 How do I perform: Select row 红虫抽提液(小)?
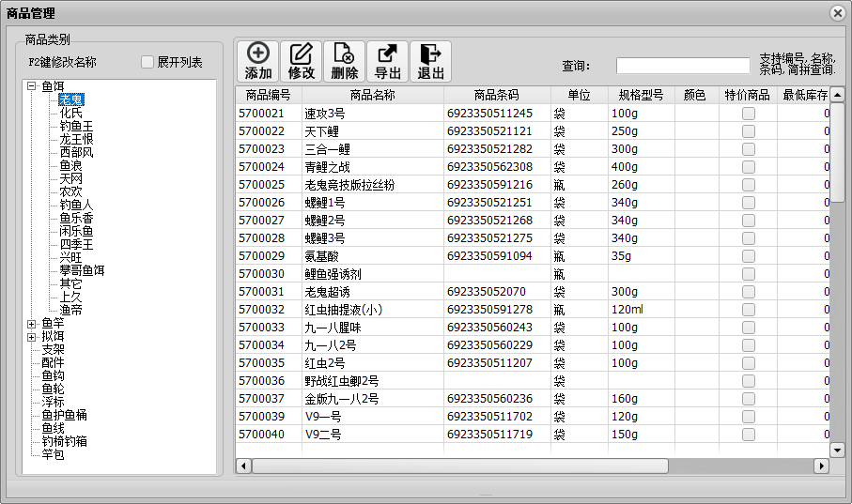tap(533, 310)
